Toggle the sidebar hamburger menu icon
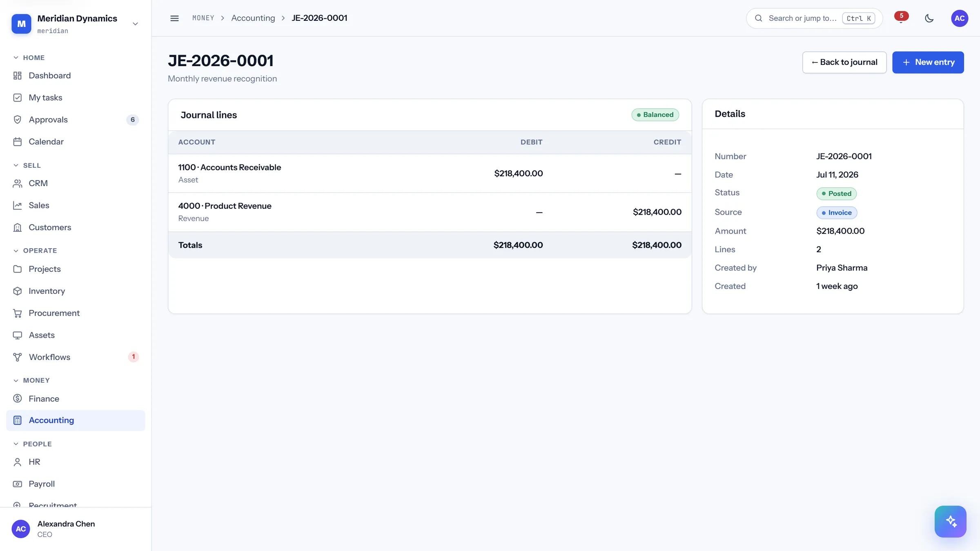 174,18
